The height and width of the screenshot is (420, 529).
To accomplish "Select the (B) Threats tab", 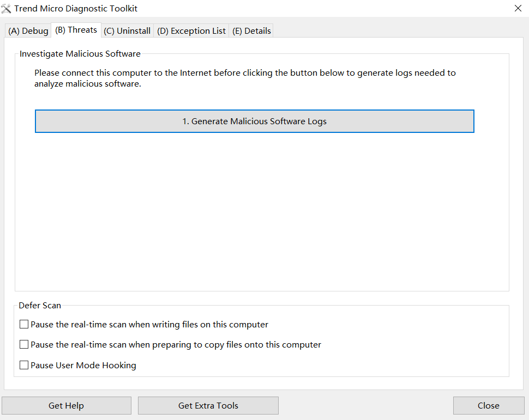I will click(76, 30).
